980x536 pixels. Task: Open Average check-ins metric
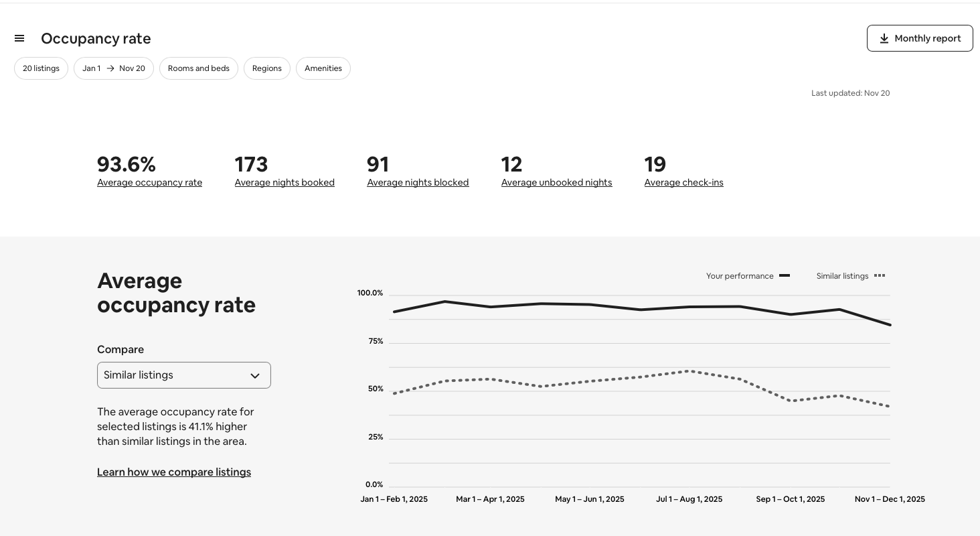click(x=683, y=182)
